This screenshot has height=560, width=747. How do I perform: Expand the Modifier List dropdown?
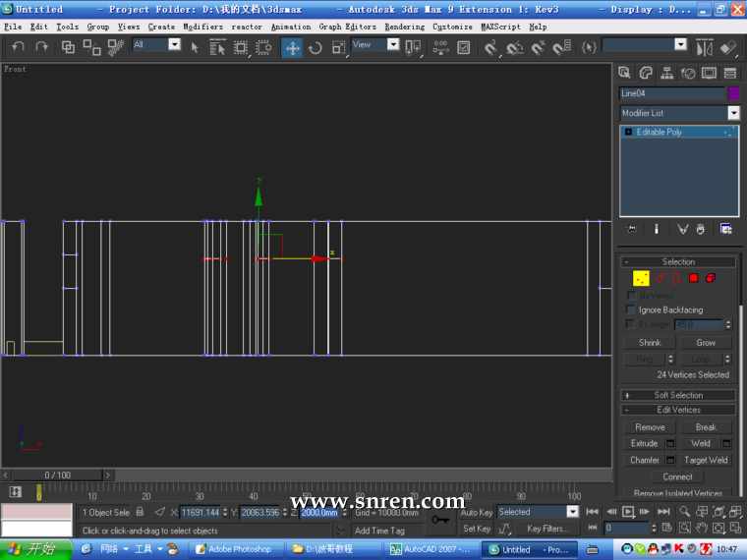pyautogui.click(x=733, y=113)
